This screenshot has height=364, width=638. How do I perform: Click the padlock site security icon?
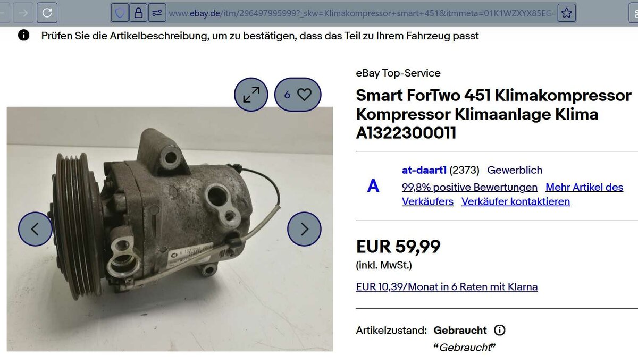point(139,13)
